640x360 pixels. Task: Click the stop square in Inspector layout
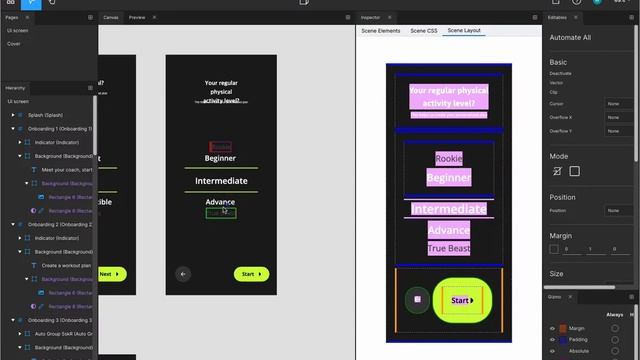coord(417,300)
